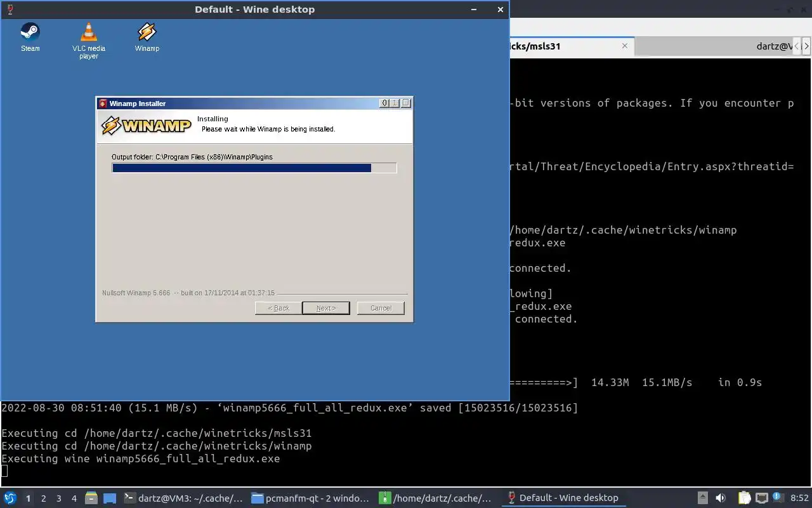Screen dimensions: 812x508
Task: Open the application menu launcher in taskbar
Action: click(10, 498)
